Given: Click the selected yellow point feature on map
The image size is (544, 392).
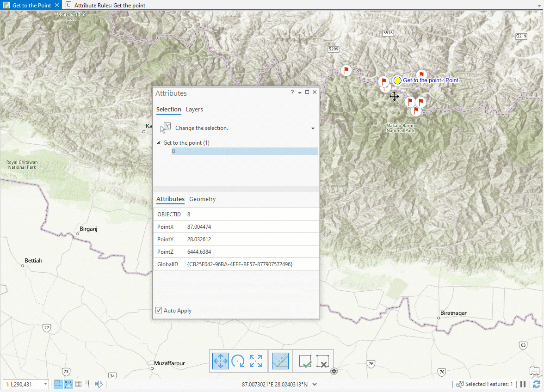Looking at the screenshot, I should click(398, 80).
